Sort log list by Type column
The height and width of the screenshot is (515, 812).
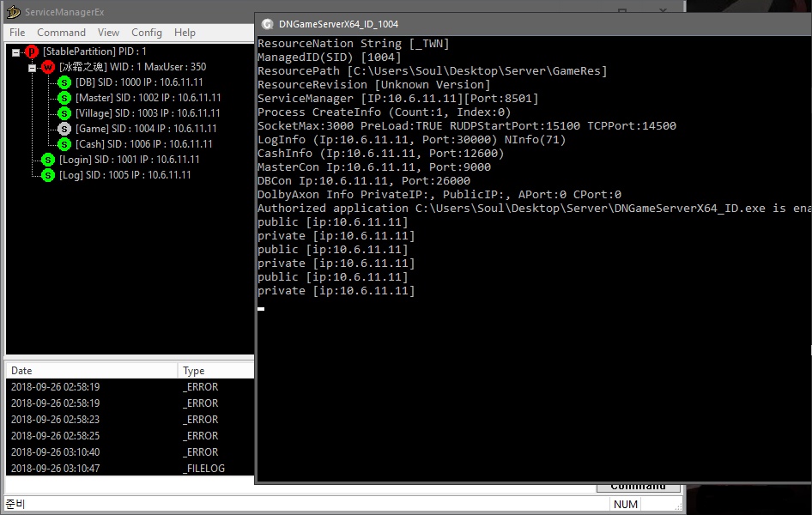(215, 371)
